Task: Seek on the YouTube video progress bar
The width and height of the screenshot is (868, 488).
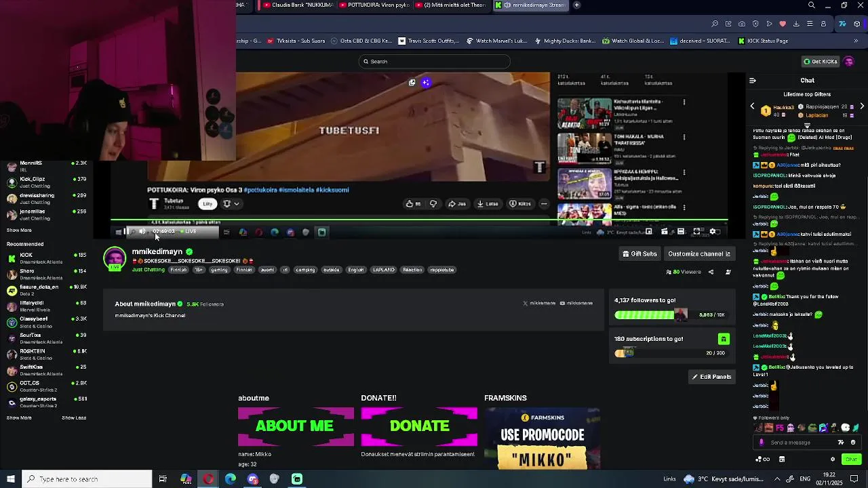Action: (419, 220)
